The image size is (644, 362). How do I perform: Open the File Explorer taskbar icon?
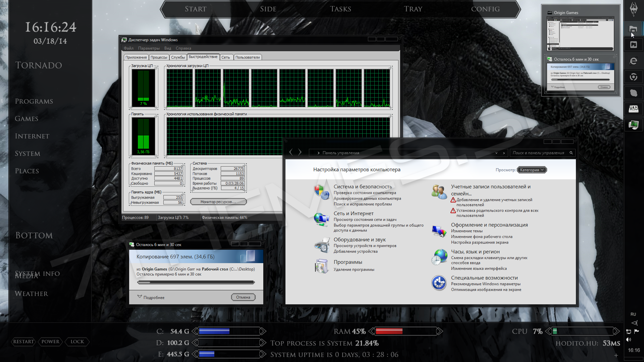point(633,29)
